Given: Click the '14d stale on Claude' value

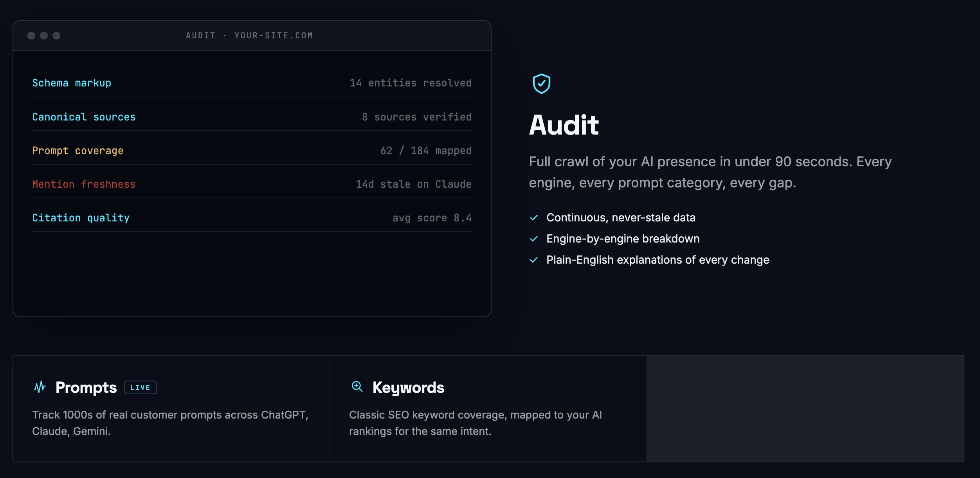Looking at the screenshot, I should 414,184.
